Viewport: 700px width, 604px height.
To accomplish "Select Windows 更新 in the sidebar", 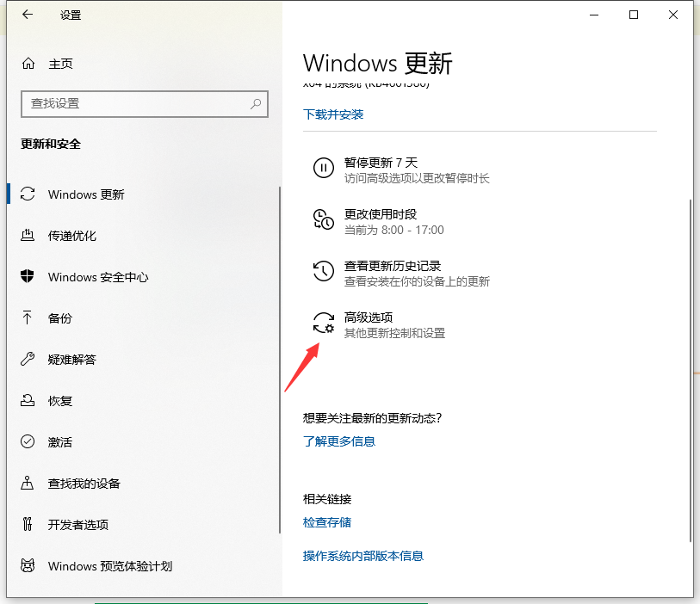I will (85, 194).
